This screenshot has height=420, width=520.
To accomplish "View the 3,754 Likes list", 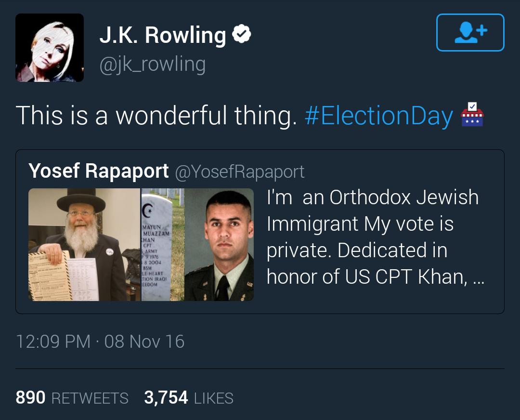I will coord(189,398).
